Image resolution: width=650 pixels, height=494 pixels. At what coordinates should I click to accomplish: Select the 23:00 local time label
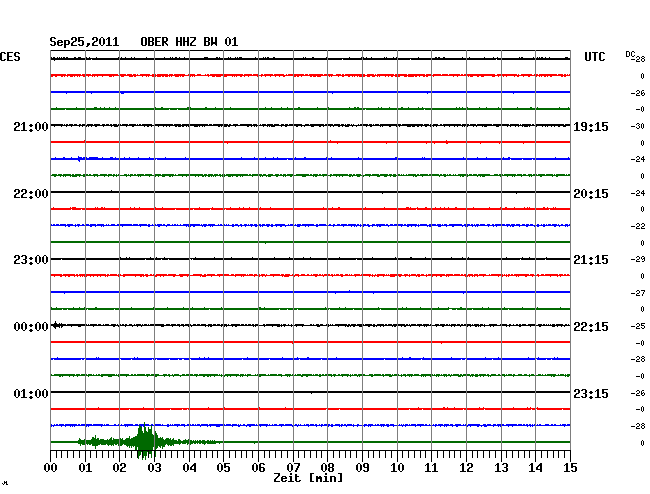(31, 260)
